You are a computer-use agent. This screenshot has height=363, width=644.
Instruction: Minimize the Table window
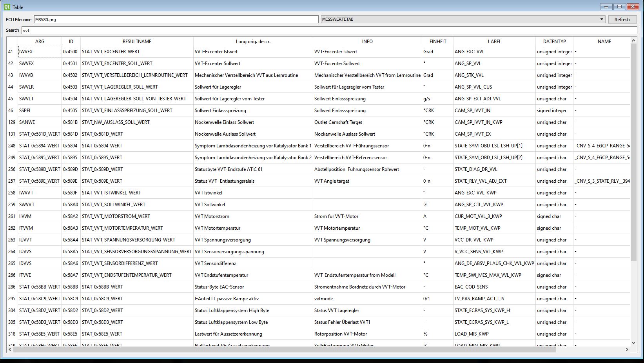pyautogui.click(x=606, y=7)
